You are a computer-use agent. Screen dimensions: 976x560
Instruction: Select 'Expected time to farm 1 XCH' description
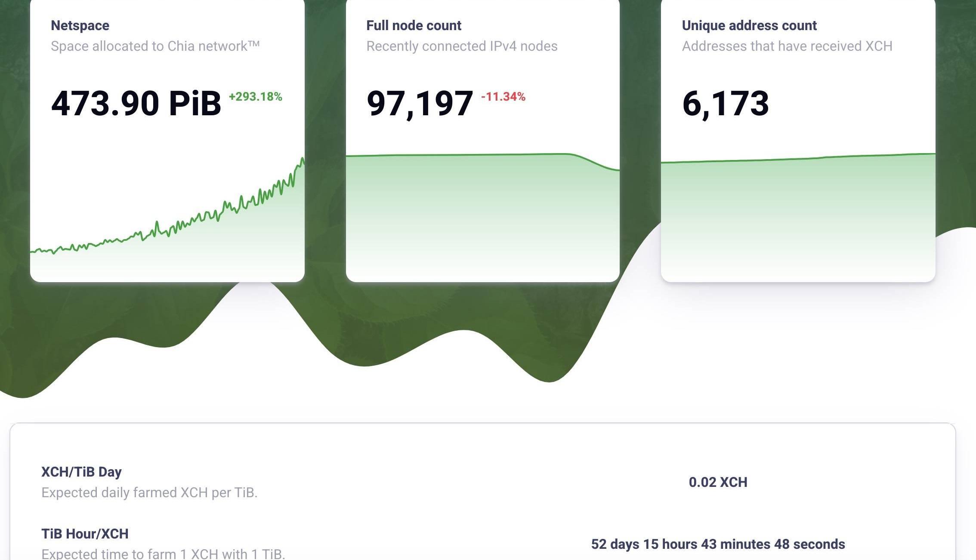[163, 554]
